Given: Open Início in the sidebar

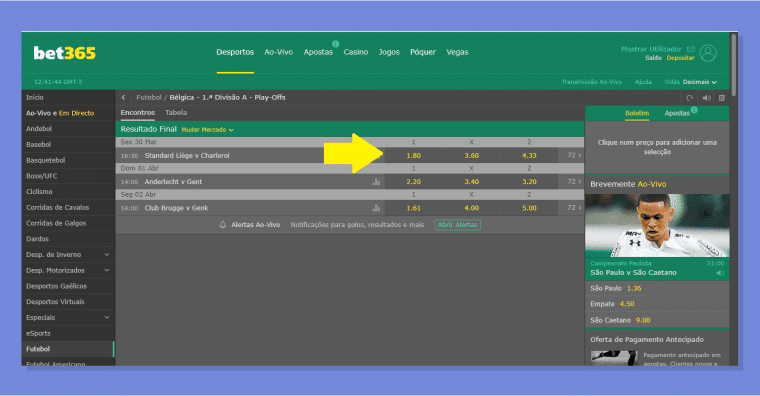Looking at the screenshot, I should [68, 97].
